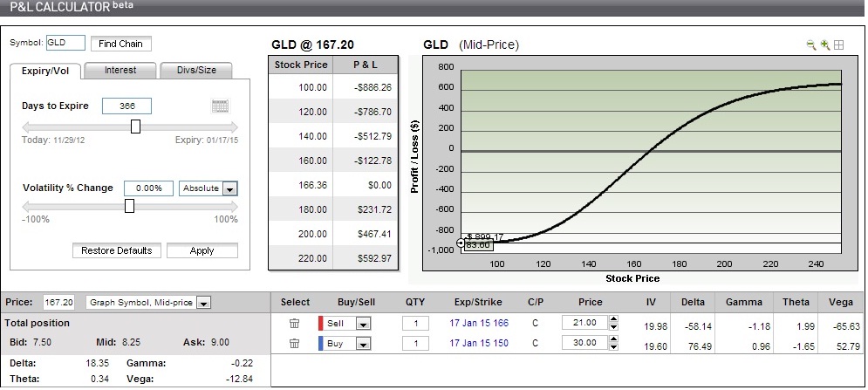Delete the Buy 150 call leg with trash icon
The image size is (868, 390).
click(295, 344)
